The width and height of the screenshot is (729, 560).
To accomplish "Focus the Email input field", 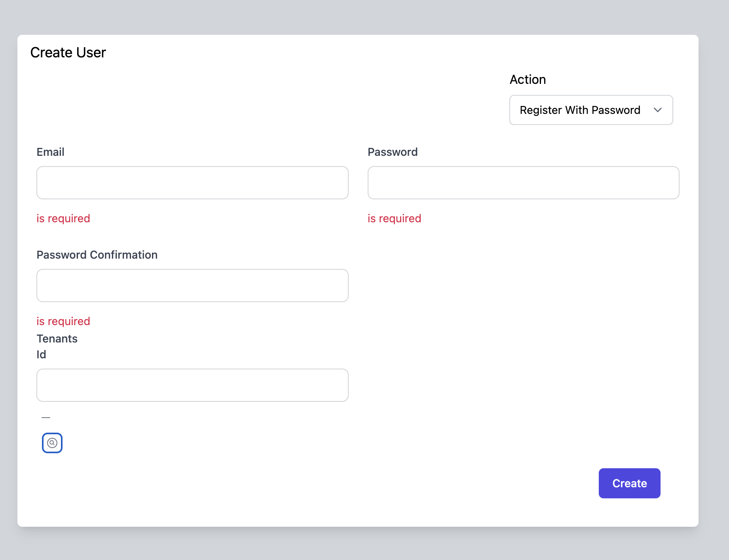I will tap(192, 183).
